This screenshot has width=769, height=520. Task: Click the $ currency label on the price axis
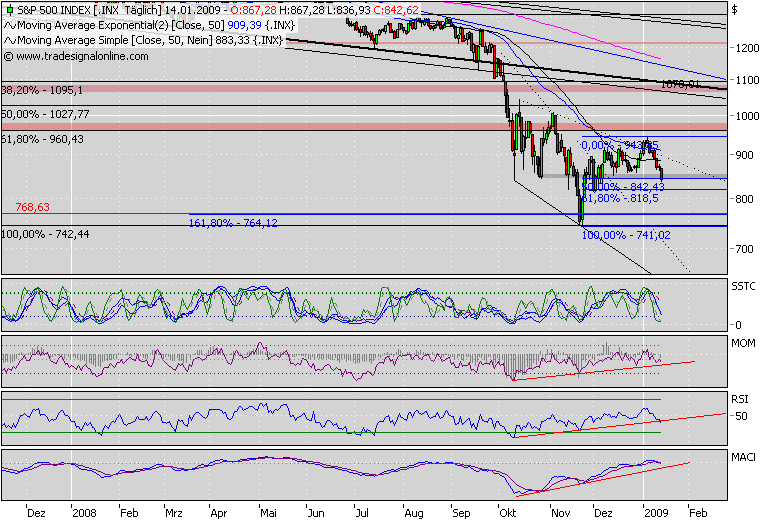point(734,10)
